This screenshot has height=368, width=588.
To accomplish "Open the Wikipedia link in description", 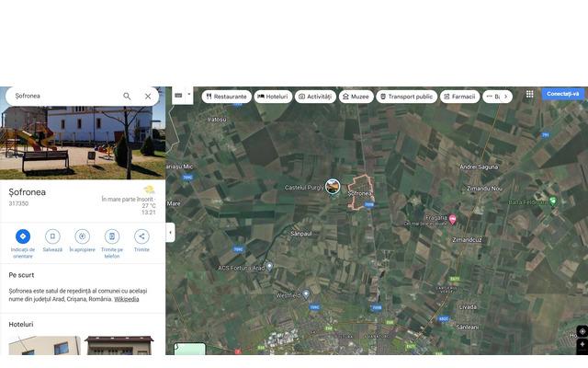I will click(x=127, y=299).
